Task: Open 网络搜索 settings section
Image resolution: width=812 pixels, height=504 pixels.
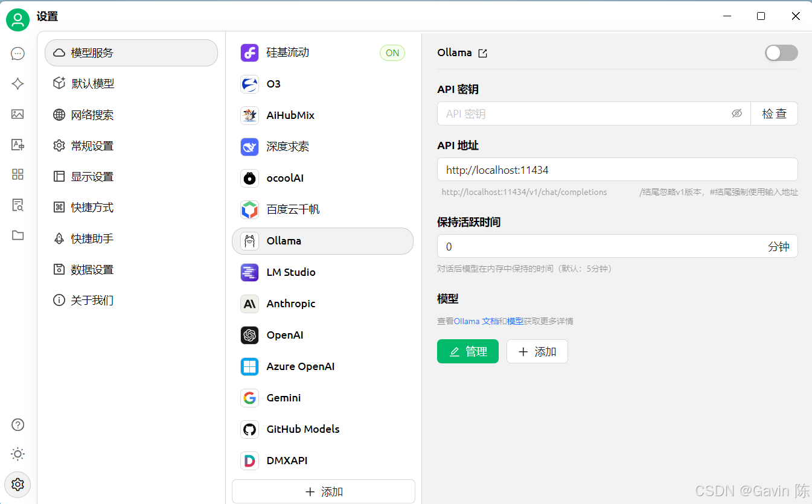Action: 131,115
